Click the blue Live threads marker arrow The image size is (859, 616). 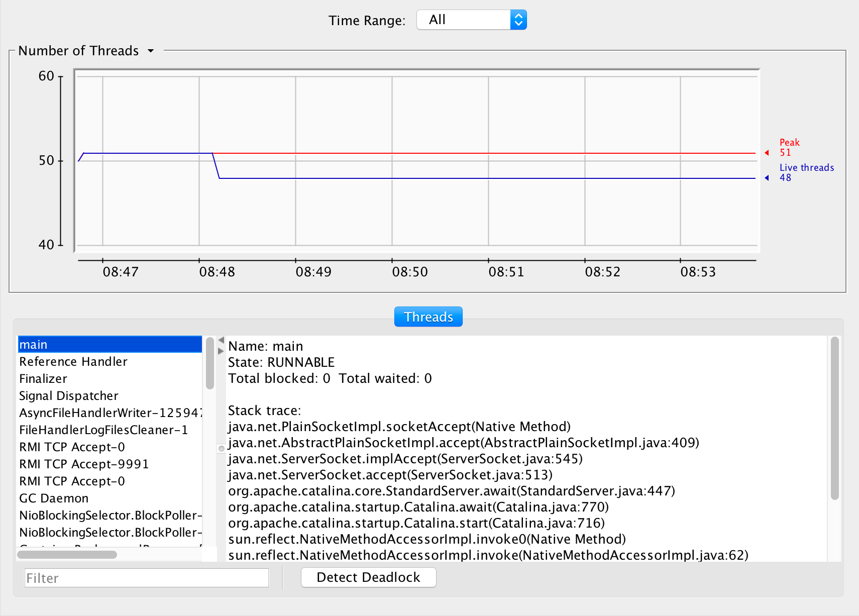[767, 177]
